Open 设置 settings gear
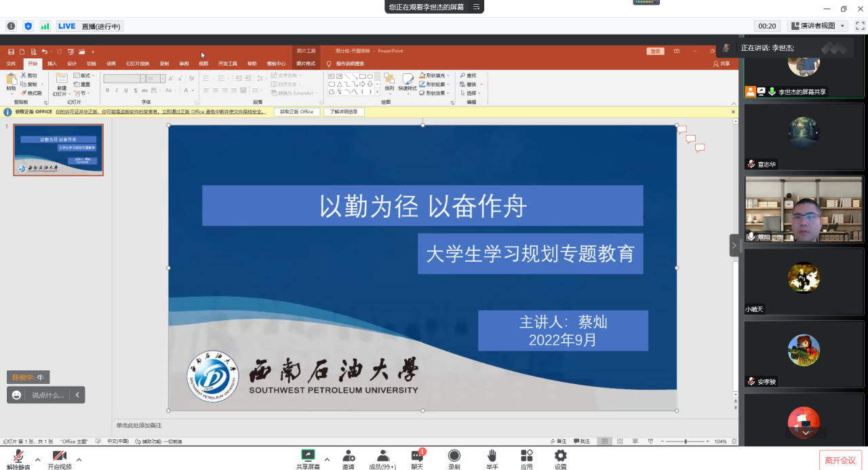 [560, 459]
